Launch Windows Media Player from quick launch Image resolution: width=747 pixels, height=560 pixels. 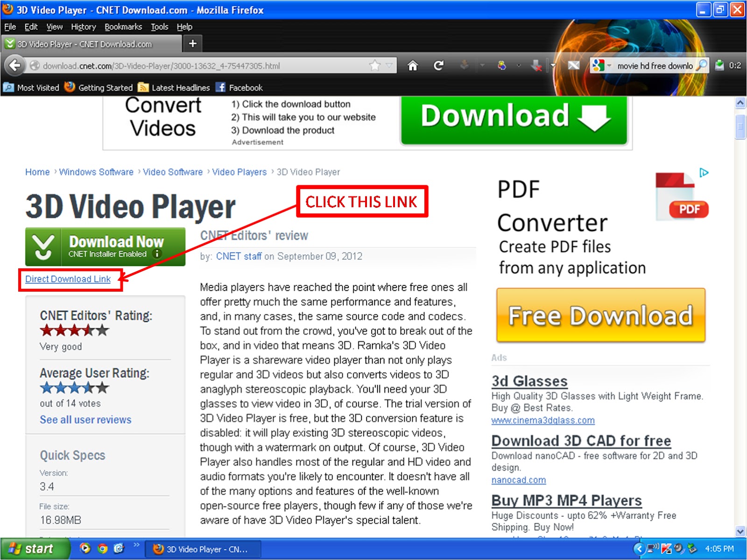[x=85, y=548]
